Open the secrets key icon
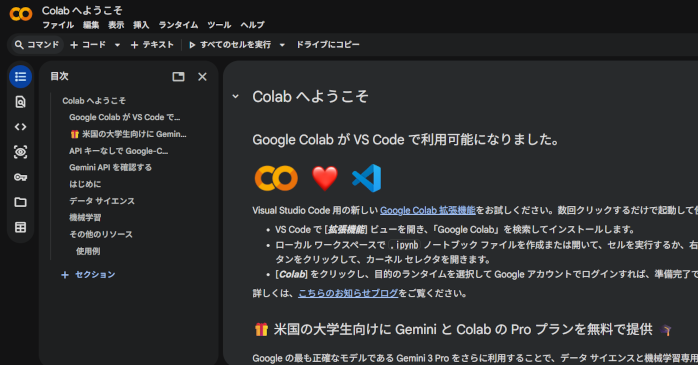This screenshot has height=365, width=698. 20,177
